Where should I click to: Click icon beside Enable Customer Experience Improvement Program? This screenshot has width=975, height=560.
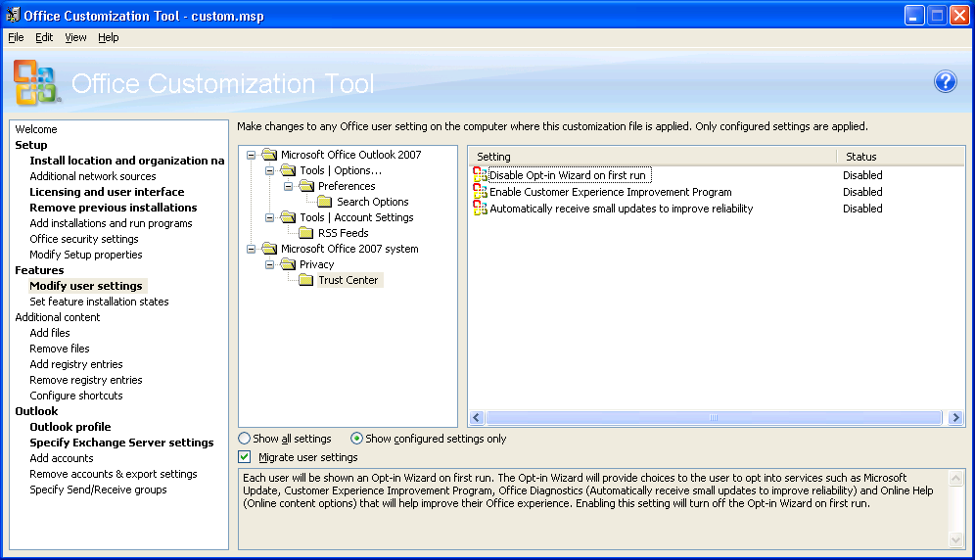pos(480,192)
